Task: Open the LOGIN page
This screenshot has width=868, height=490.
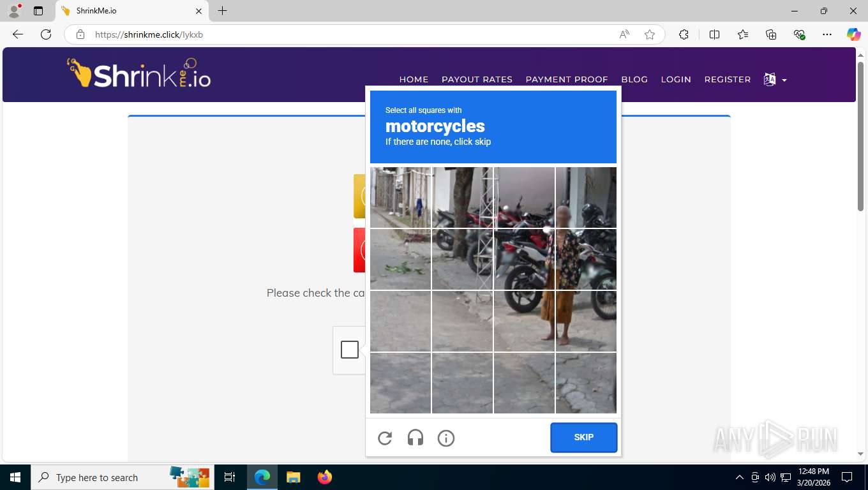Action: coord(676,79)
